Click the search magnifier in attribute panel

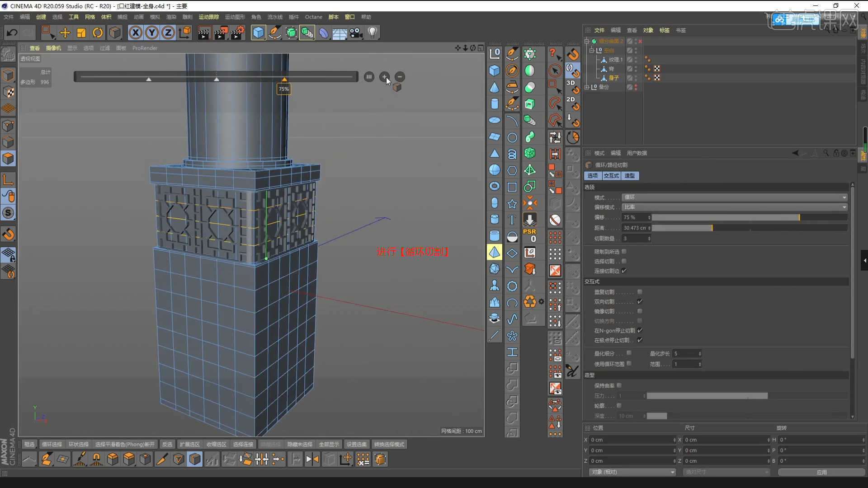click(826, 153)
